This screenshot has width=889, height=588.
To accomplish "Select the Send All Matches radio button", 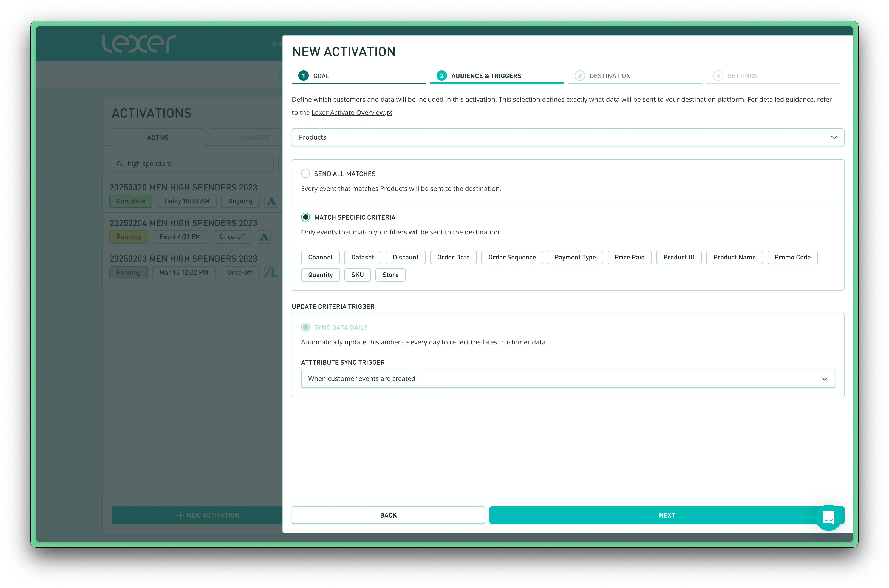I will [305, 174].
